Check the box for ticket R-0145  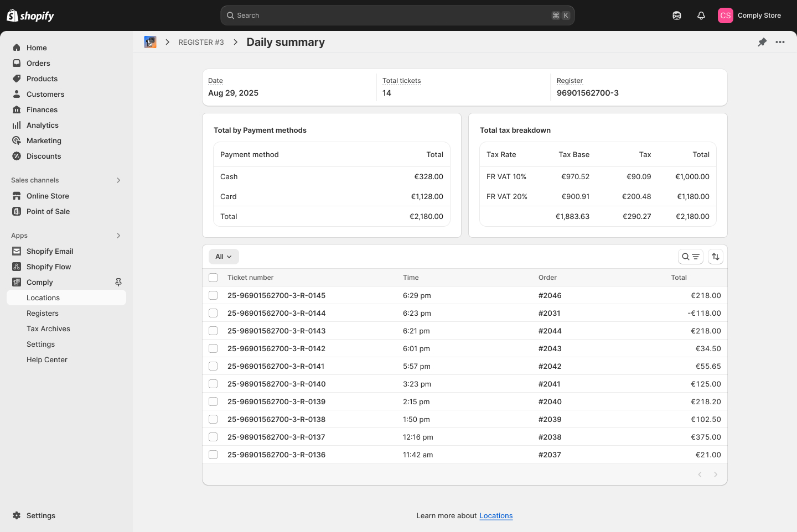213,295
